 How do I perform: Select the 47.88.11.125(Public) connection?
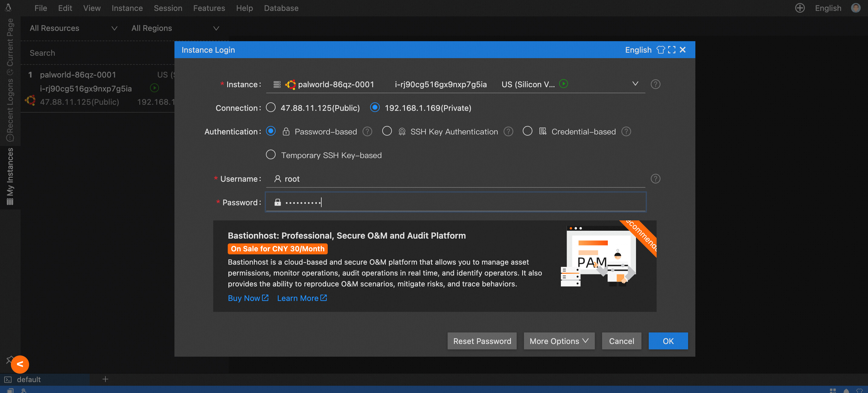point(270,108)
